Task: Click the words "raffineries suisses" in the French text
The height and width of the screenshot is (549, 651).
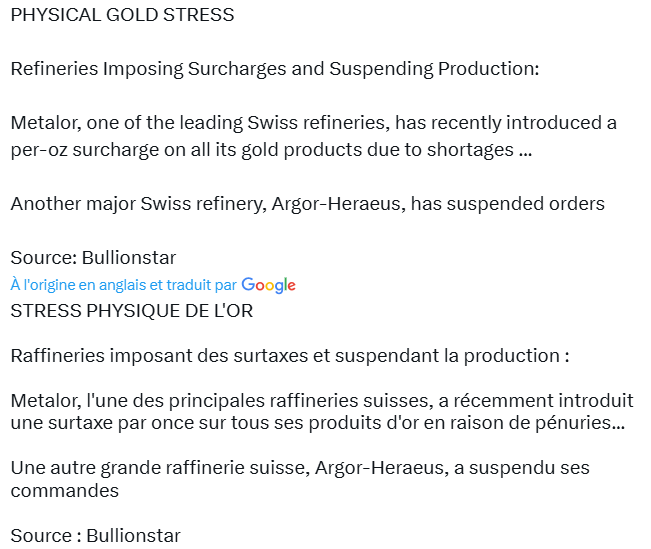Action: pos(349,401)
